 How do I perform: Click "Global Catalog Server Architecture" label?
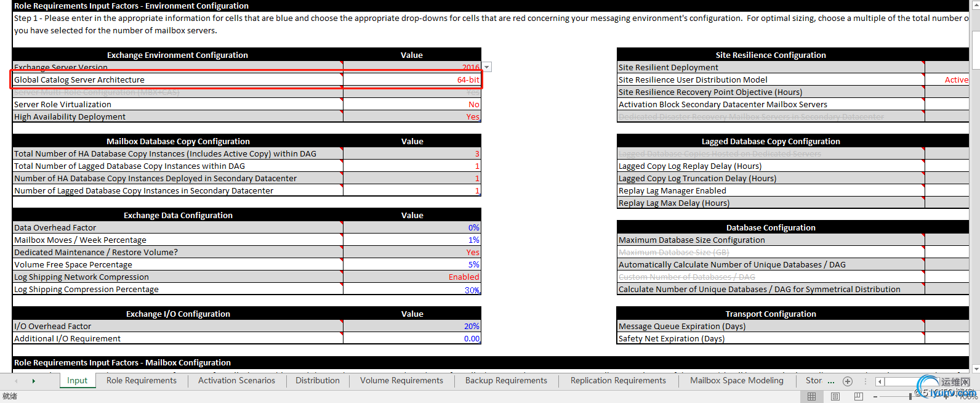pyautogui.click(x=79, y=79)
